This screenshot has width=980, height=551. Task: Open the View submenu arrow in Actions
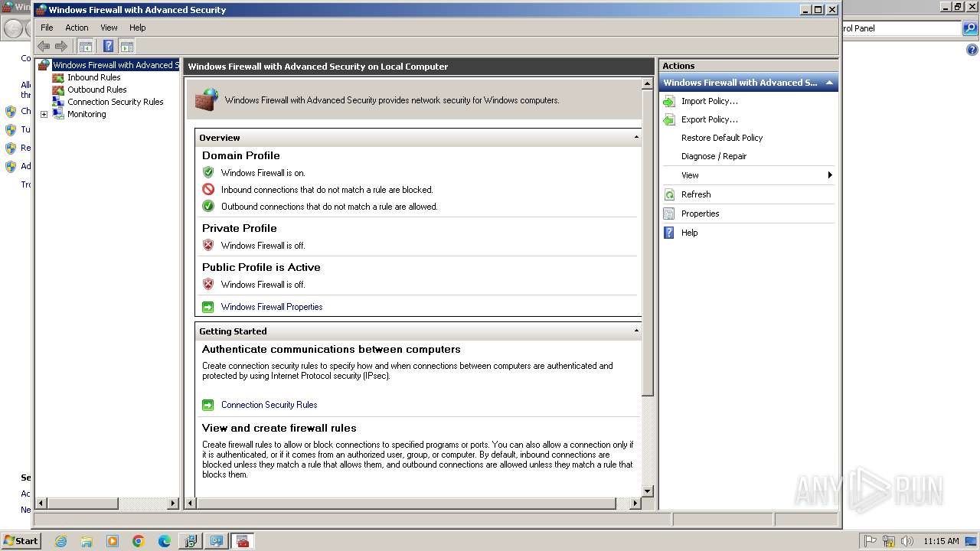click(x=830, y=175)
